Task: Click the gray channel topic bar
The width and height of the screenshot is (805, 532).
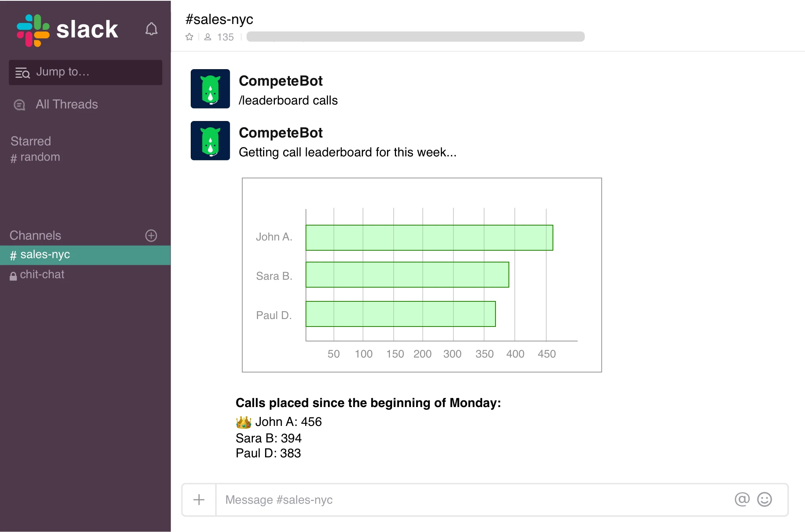Action: [415, 37]
